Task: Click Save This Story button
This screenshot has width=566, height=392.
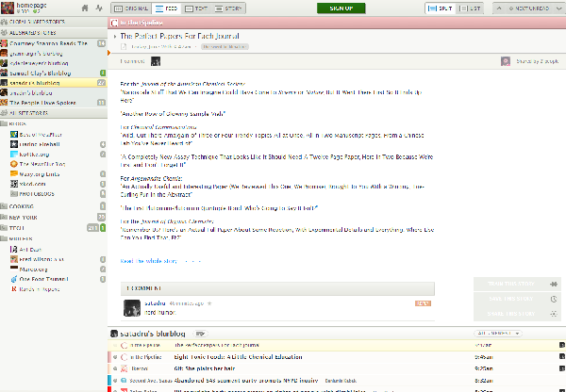Action: (x=517, y=299)
